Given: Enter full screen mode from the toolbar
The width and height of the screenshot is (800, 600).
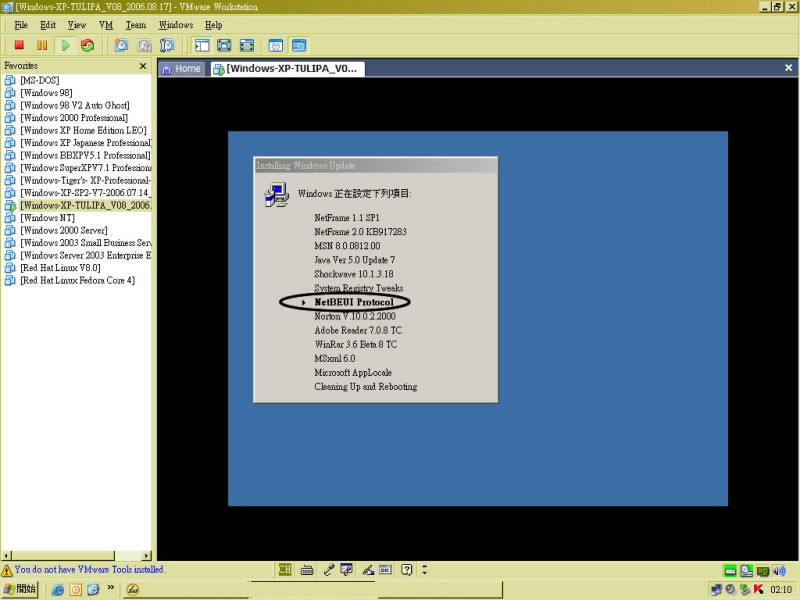Looking at the screenshot, I should (x=247, y=45).
